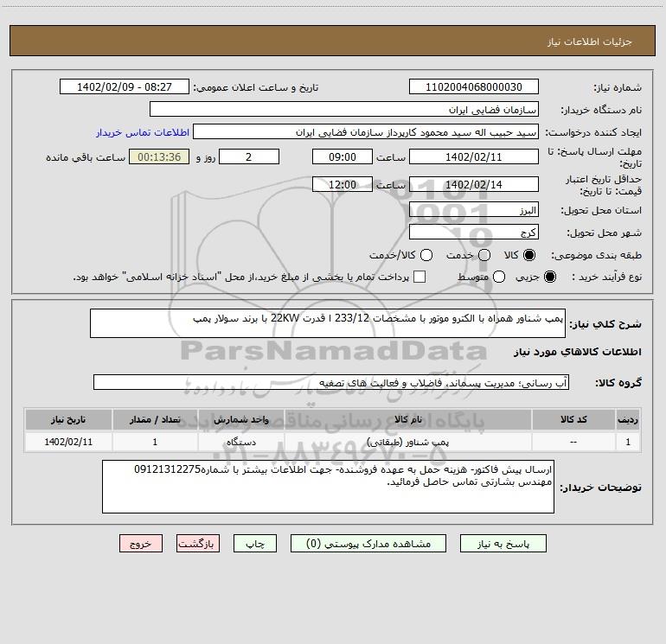
Task: Click table cell پمپ شناور (طبقاتی)
Action: pos(407,442)
